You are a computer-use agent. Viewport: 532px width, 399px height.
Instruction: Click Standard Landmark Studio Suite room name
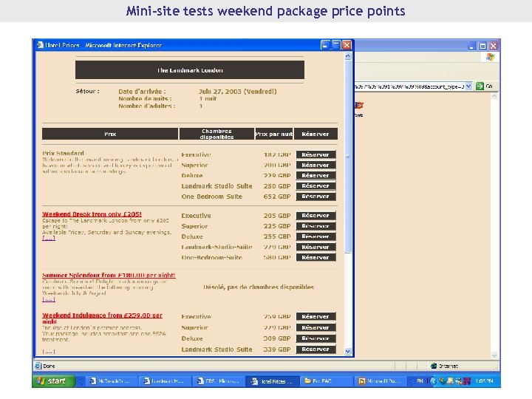click(x=216, y=186)
